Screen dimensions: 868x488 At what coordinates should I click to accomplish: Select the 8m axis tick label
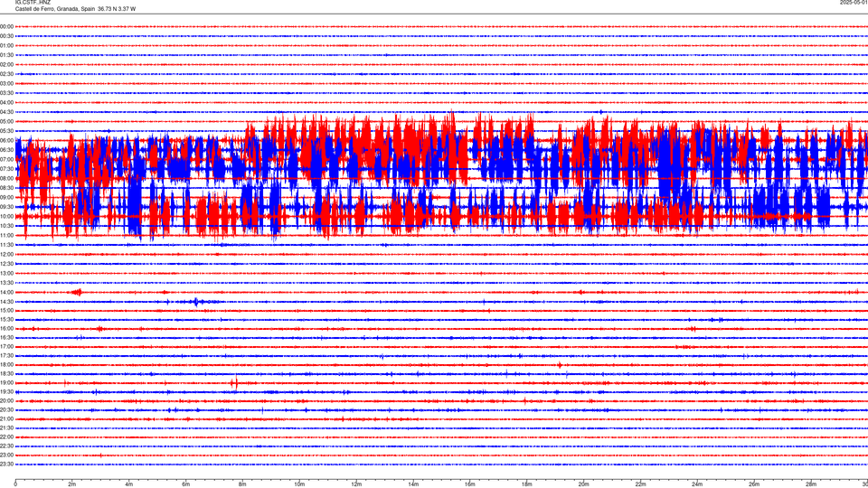[x=242, y=484]
